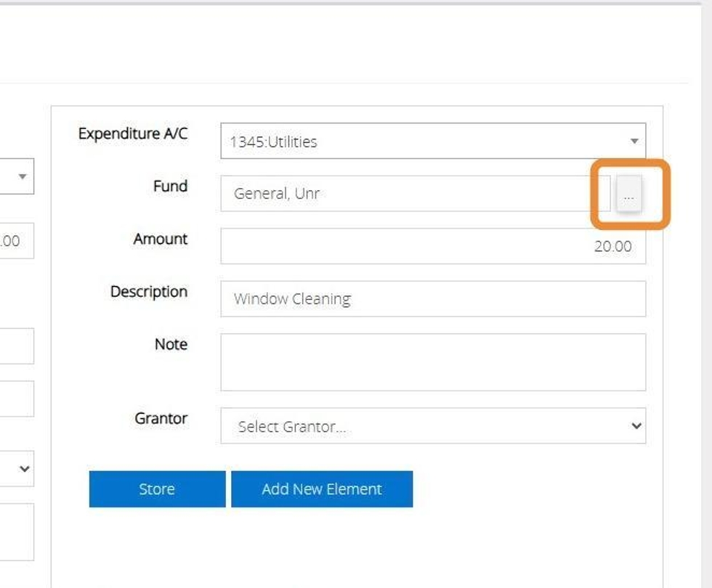The image size is (712, 588).
Task: Click the Description field with Window Cleaning
Action: point(433,299)
